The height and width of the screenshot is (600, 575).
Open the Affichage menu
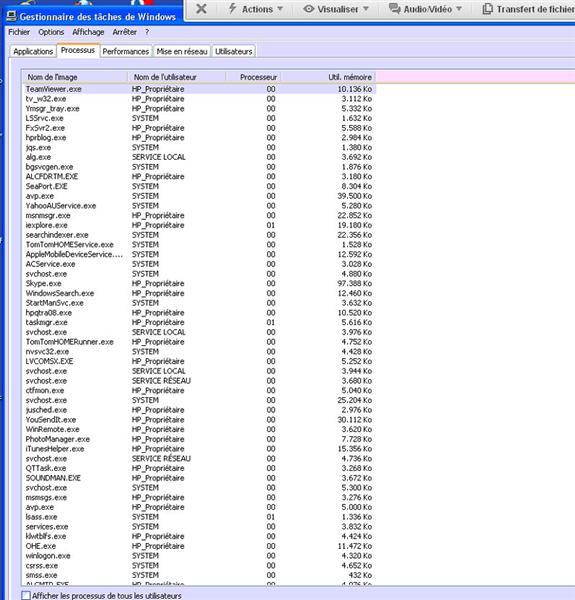88,32
